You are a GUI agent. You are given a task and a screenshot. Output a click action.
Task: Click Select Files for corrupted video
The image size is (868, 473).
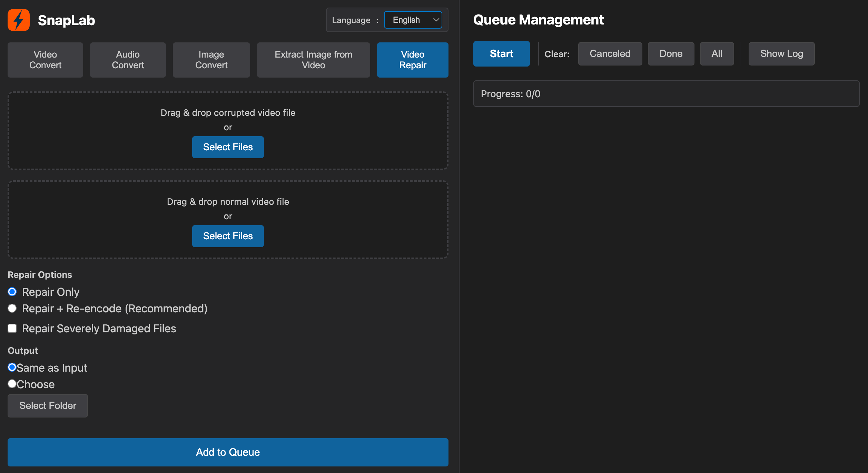pyautogui.click(x=228, y=147)
